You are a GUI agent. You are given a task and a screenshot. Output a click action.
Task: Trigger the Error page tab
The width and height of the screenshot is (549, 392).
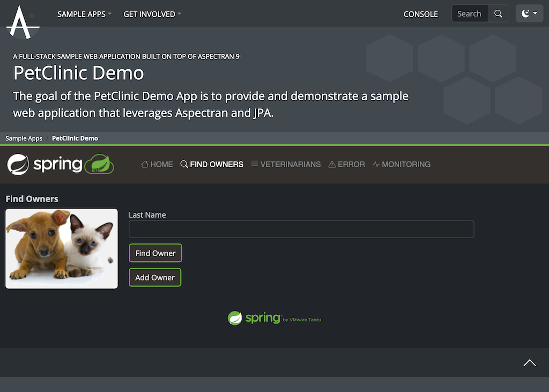347,164
